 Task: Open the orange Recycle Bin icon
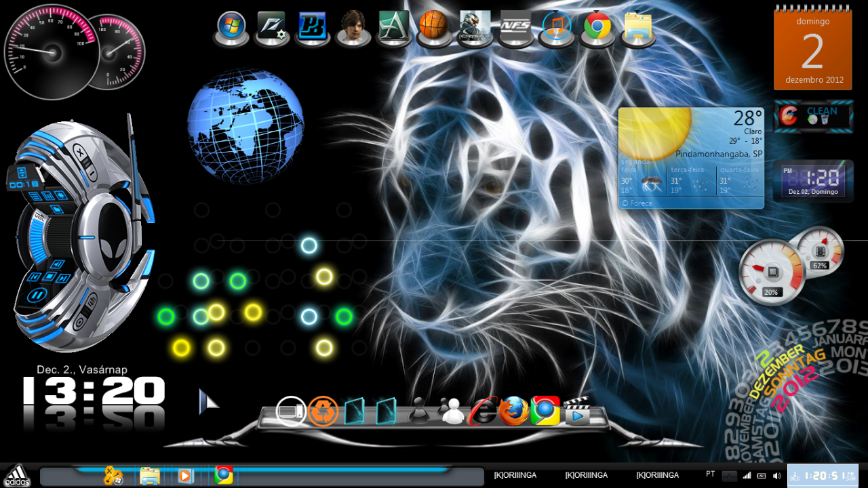[323, 411]
